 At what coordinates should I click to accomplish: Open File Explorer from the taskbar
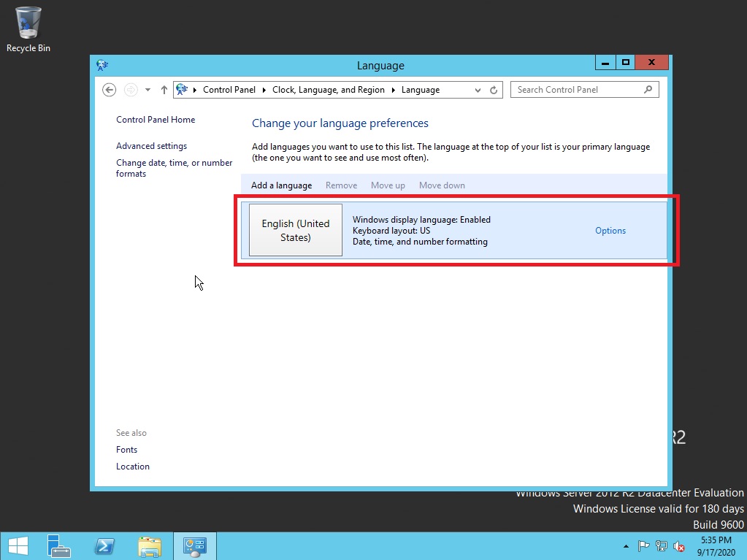coord(150,546)
